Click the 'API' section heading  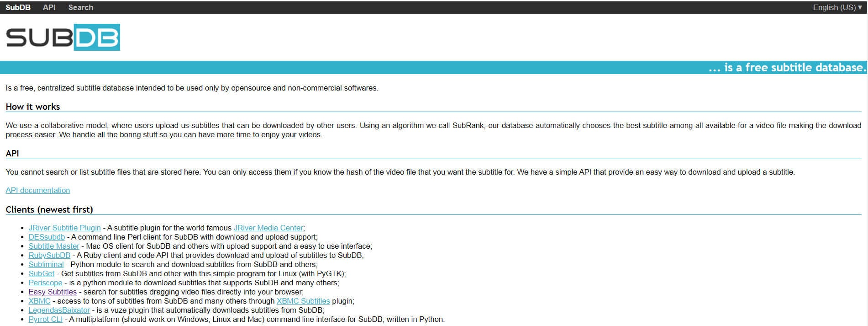[12, 153]
